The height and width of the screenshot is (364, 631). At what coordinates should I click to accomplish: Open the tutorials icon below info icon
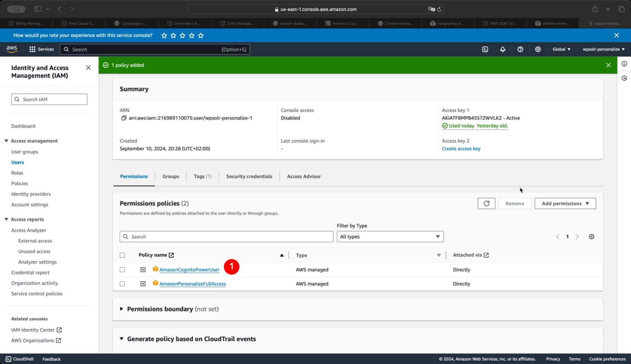tap(624, 78)
